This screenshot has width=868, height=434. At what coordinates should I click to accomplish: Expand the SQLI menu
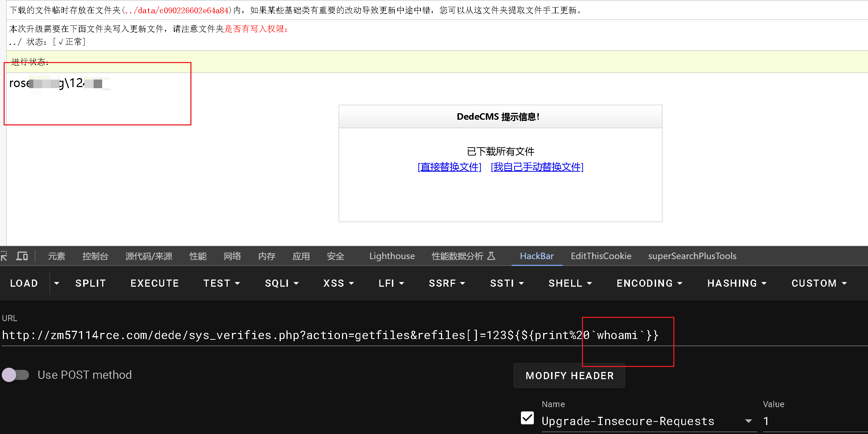[281, 283]
